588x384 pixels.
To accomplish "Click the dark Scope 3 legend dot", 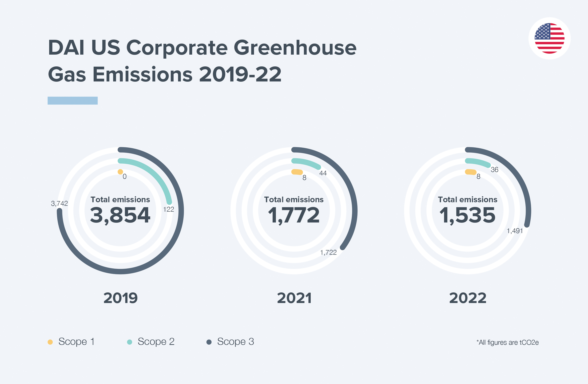I will (209, 342).
